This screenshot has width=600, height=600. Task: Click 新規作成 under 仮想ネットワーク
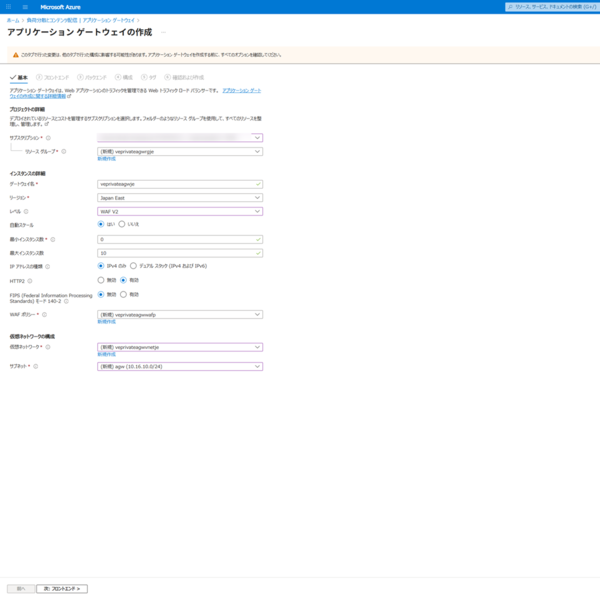click(106, 354)
